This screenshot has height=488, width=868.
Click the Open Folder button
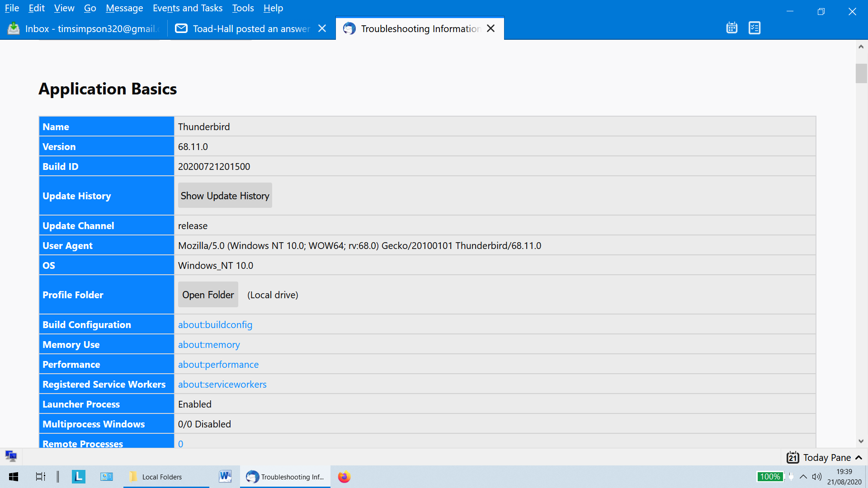pos(208,295)
